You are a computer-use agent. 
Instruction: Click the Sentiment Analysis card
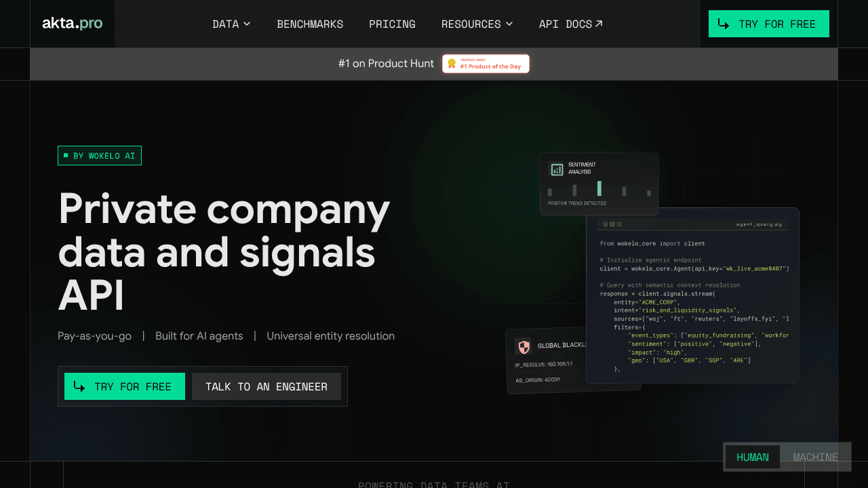[599, 184]
